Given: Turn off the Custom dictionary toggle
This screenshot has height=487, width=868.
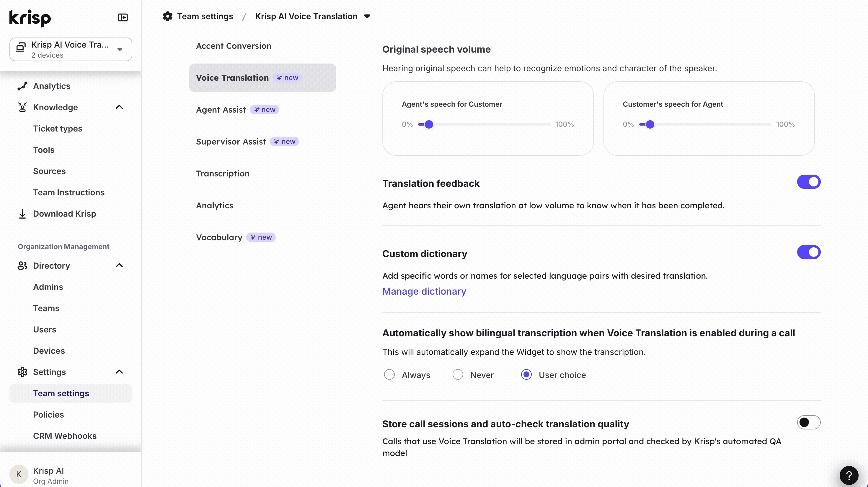Looking at the screenshot, I should 808,252.
